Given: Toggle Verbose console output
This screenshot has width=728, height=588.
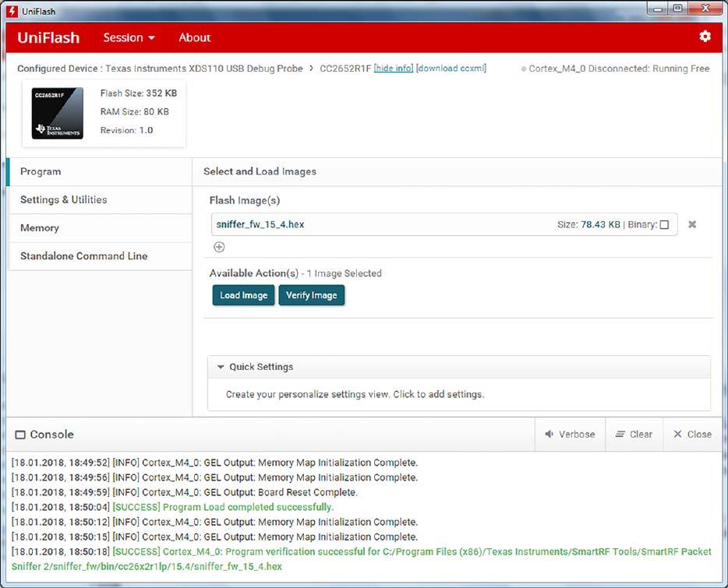Looking at the screenshot, I should 570,435.
